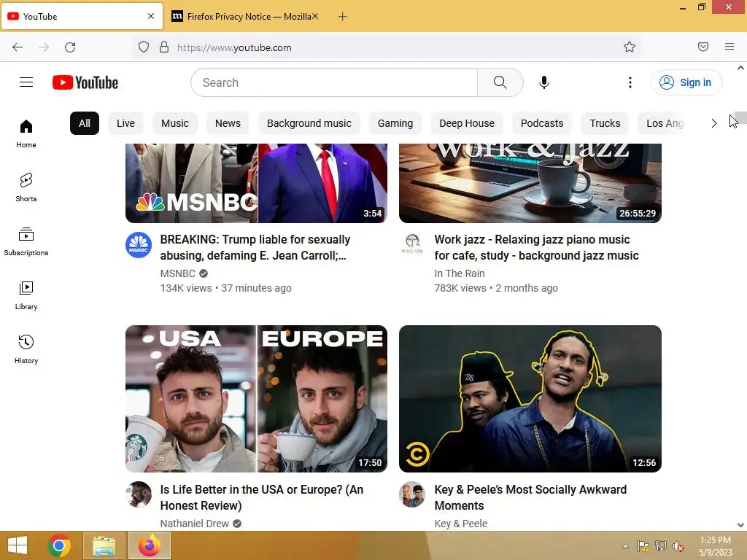This screenshot has height=560, width=747.
Task: Click the In The Rain avatar
Action: (x=412, y=245)
